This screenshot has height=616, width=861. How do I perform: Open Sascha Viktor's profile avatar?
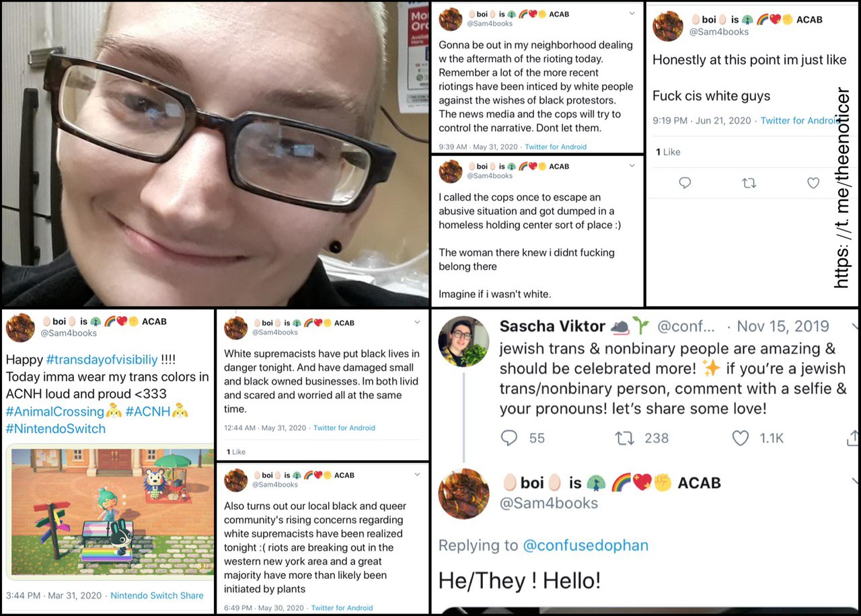tap(463, 341)
